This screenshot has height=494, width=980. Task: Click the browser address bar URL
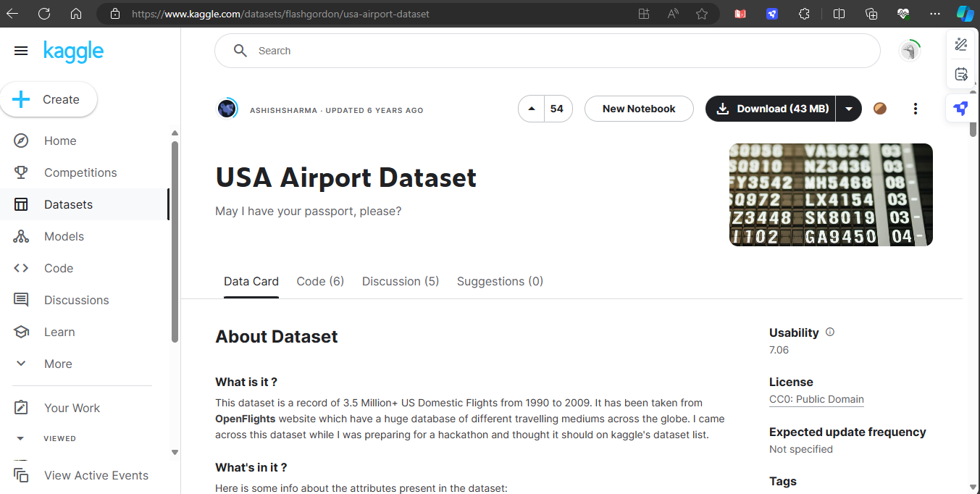point(280,14)
